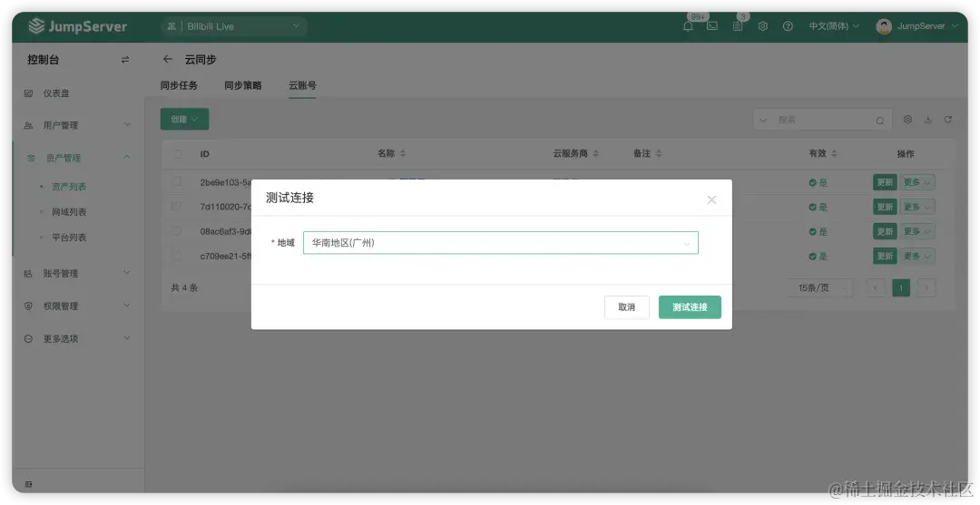Open the web terminal icon
Screen dimensions: 980x505
pos(712,26)
